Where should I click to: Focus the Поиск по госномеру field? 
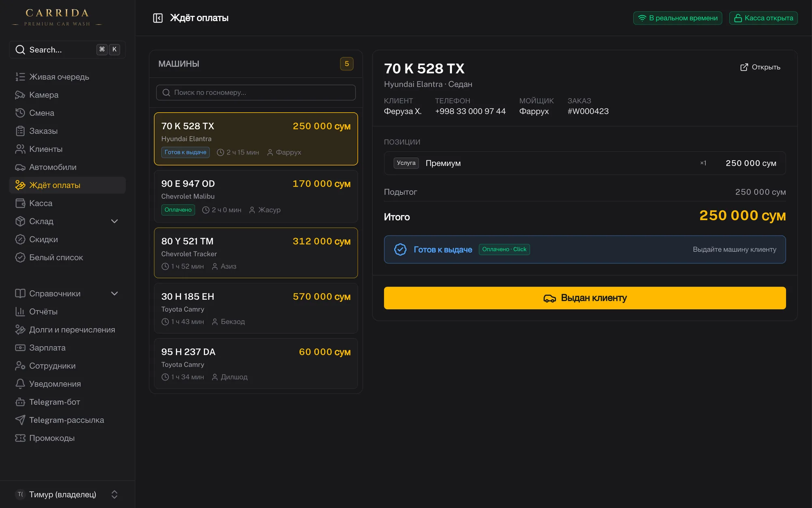[x=256, y=93]
